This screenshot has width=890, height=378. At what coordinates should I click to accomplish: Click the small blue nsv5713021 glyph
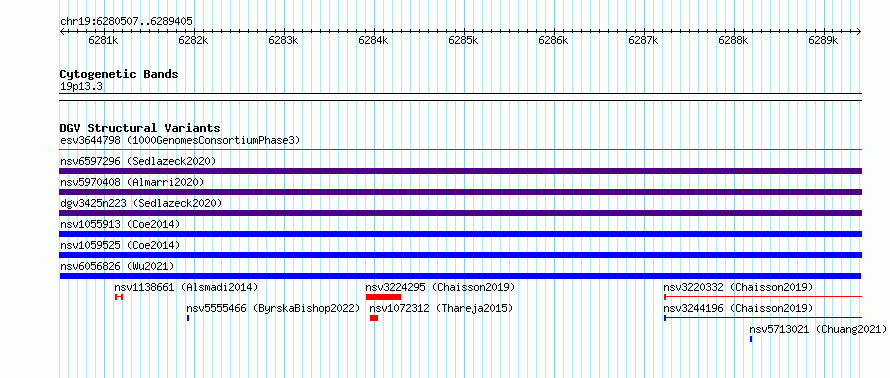click(x=751, y=339)
